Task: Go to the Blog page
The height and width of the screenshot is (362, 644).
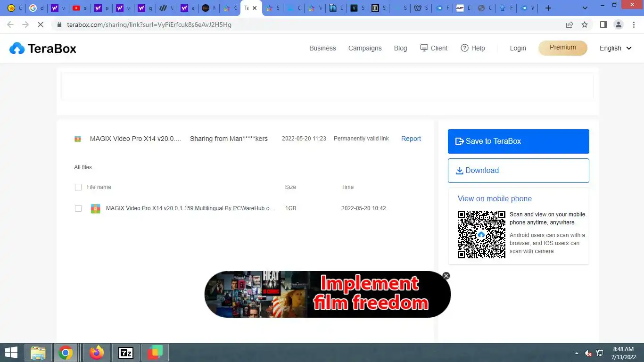Action: [400, 48]
